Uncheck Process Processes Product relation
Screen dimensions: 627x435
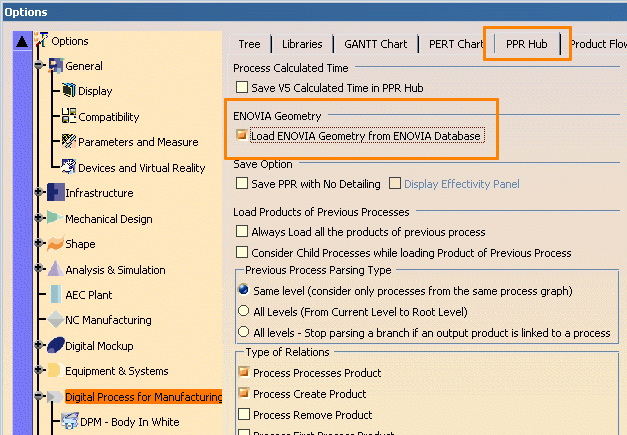coord(244,372)
